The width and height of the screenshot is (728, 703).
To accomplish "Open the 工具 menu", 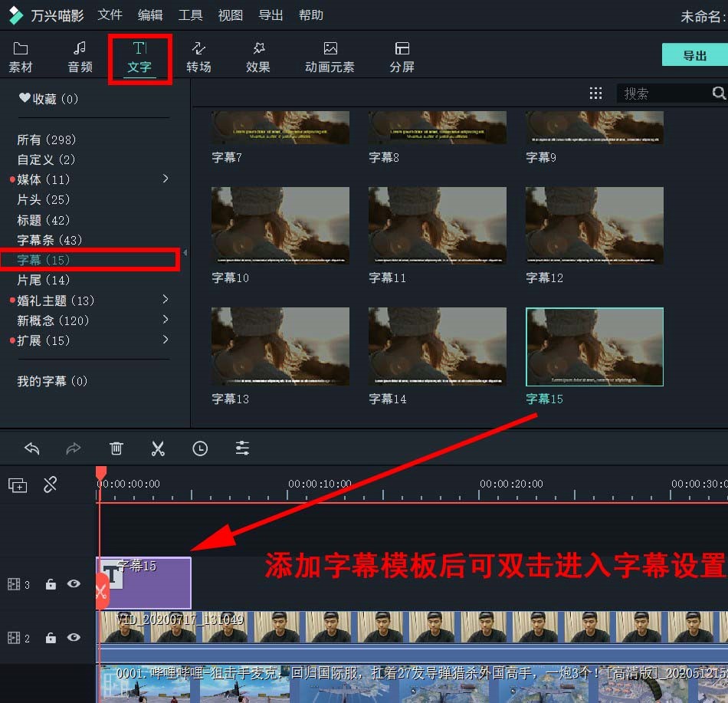I will click(190, 15).
